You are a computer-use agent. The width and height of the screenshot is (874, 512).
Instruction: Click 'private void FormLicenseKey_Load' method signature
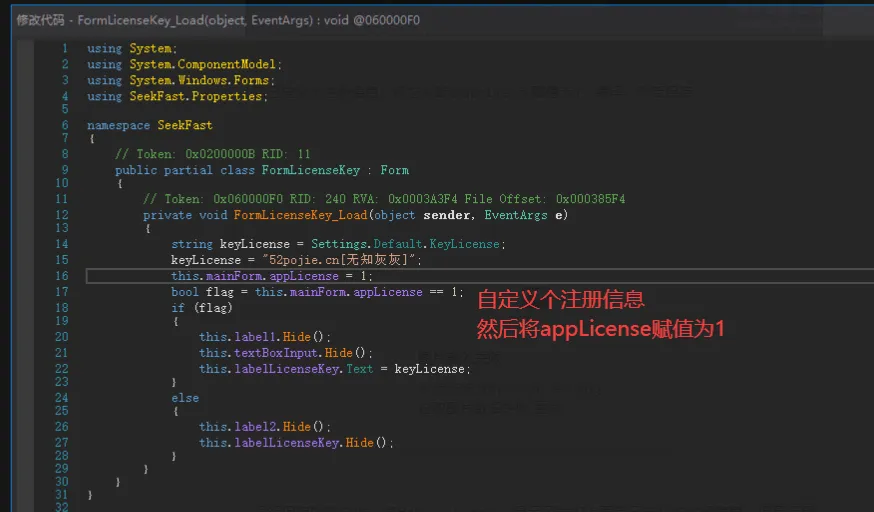[355, 215]
